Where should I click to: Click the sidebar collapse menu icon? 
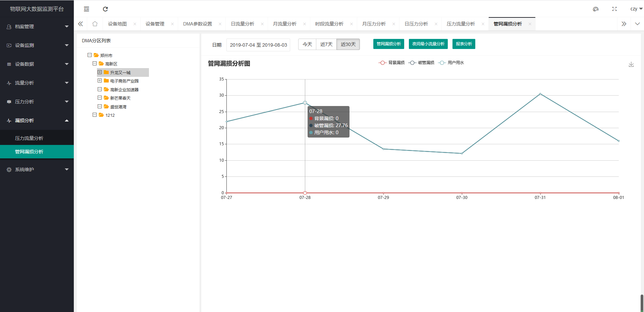coord(87,9)
